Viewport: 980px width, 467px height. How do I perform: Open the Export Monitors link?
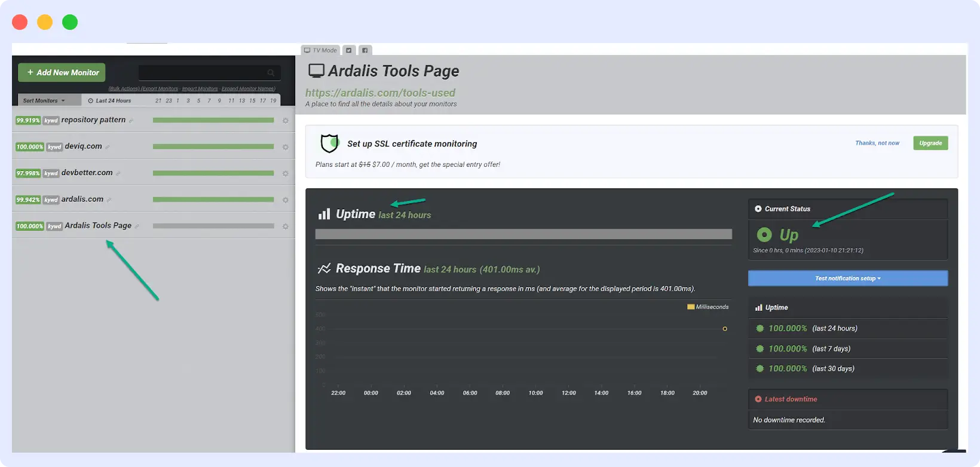point(160,88)
